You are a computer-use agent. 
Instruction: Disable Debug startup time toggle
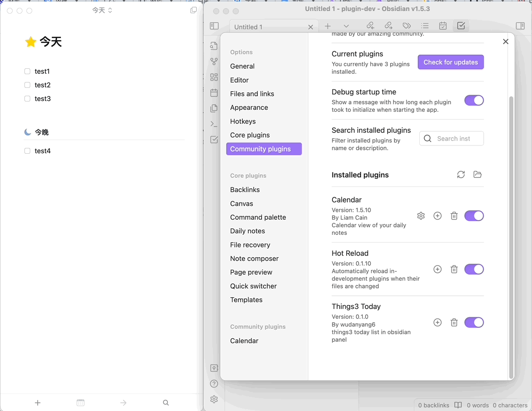tap(474, 101)
